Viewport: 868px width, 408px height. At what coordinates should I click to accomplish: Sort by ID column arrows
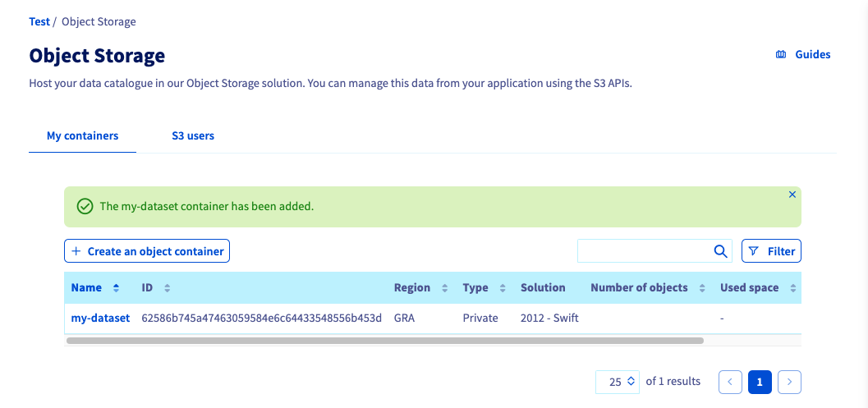pyautogui.click(x=167, y=288)
